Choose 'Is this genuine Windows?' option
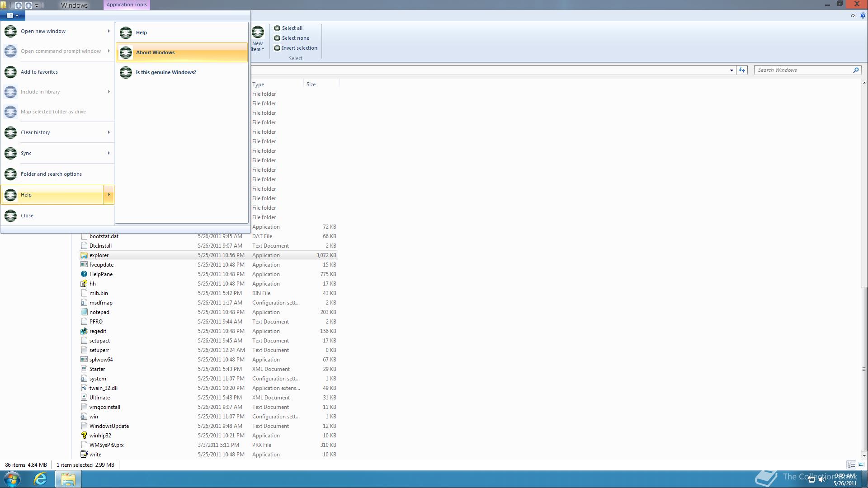Image resolution: width=868 pixels, height=488 pixels. click(x=182, y=72)
